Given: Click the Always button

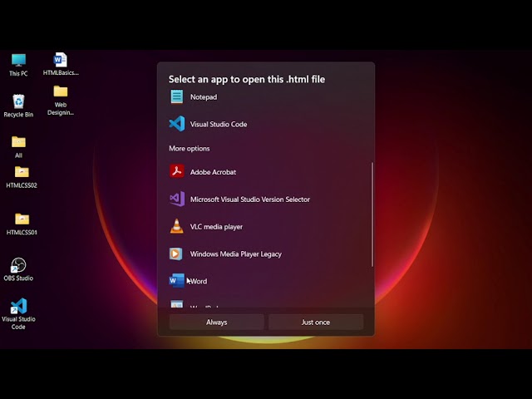Looking at the screenshot, I should [x=216, y=322].
